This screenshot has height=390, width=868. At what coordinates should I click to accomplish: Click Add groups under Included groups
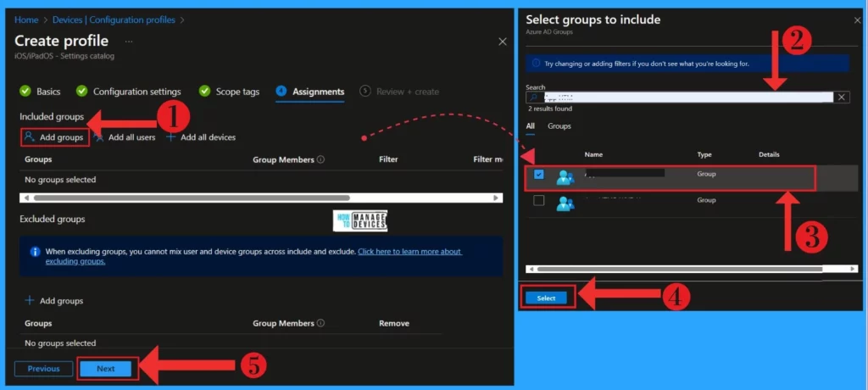[55, 137]
